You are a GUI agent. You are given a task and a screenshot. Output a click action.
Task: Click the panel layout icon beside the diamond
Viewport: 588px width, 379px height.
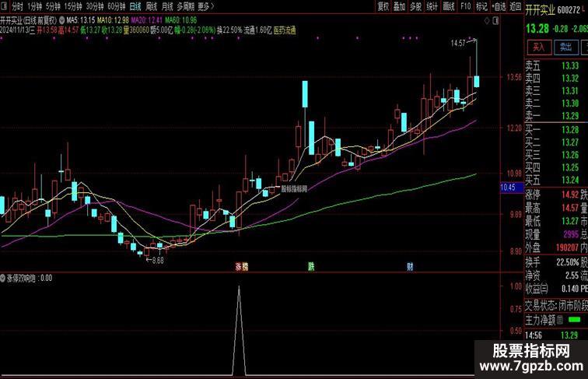coord(495,21)
